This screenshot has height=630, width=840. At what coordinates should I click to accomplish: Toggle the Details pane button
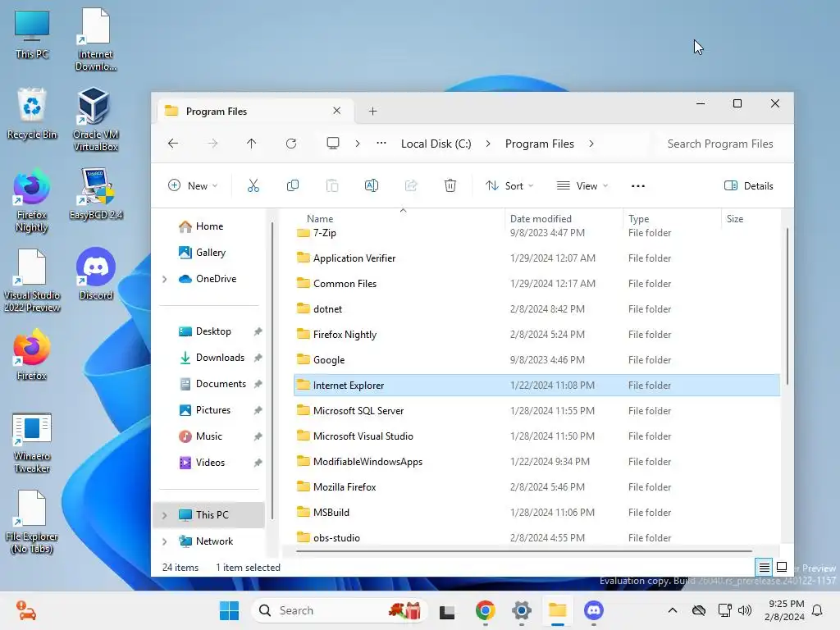coord(748,186)
